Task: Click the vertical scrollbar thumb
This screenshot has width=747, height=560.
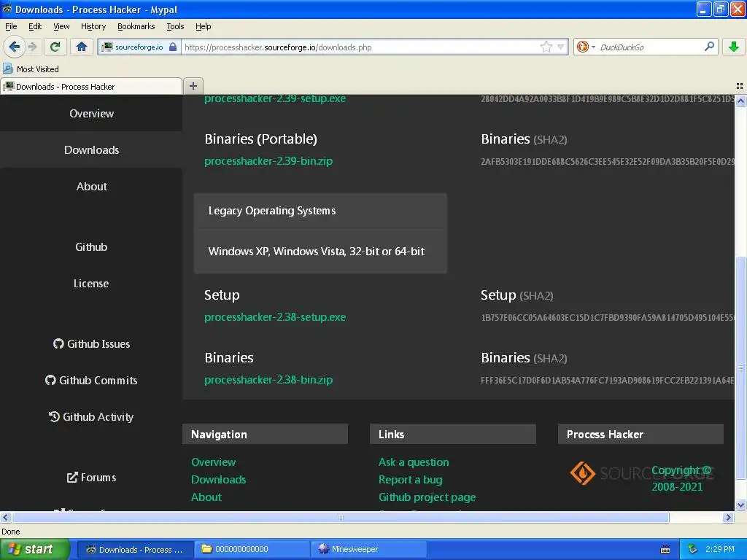Action: 740,367
